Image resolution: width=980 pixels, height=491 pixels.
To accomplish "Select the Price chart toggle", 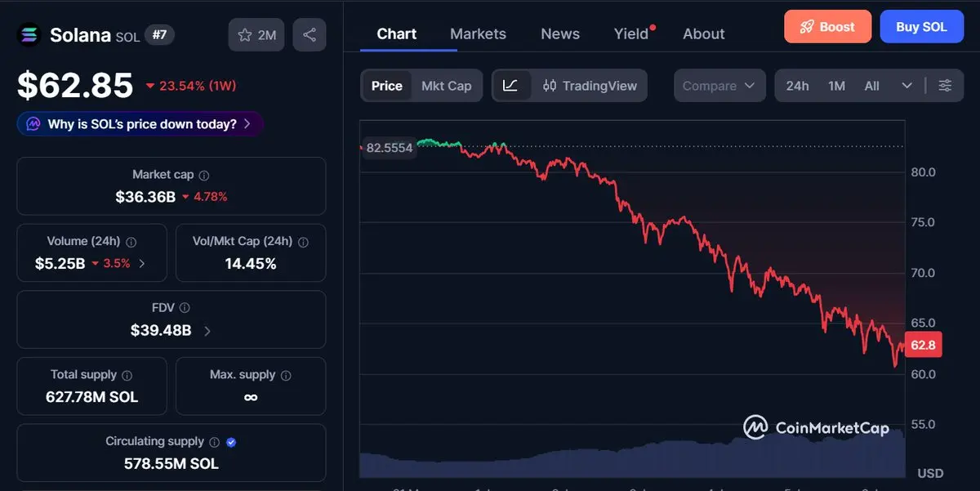I will [x=387, y=86].
